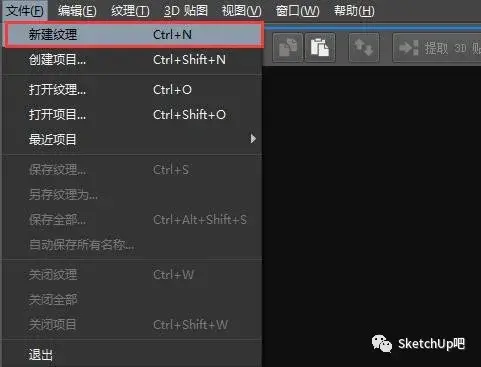
Task: Click the paste clipboard toolbar icon
Action: (320, 48)
